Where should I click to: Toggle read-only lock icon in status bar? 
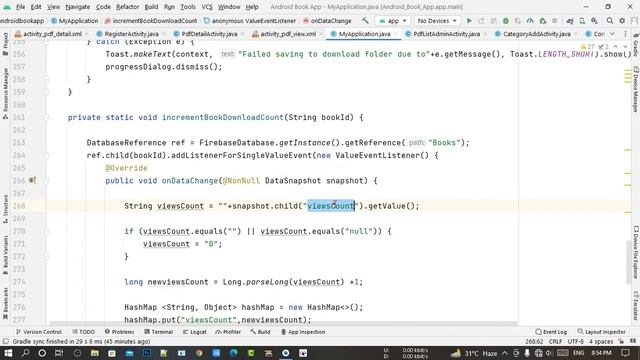coord(621,341)
